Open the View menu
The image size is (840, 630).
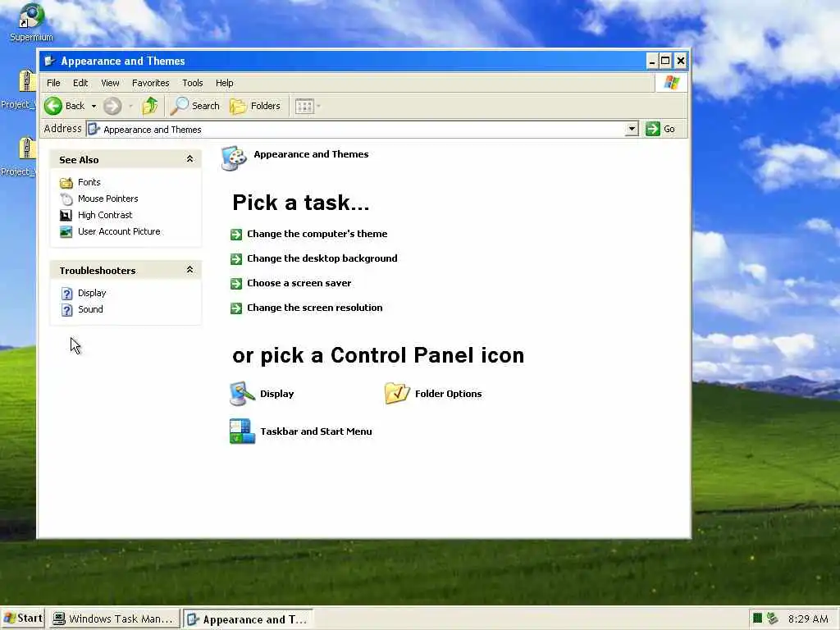point(110,83)
